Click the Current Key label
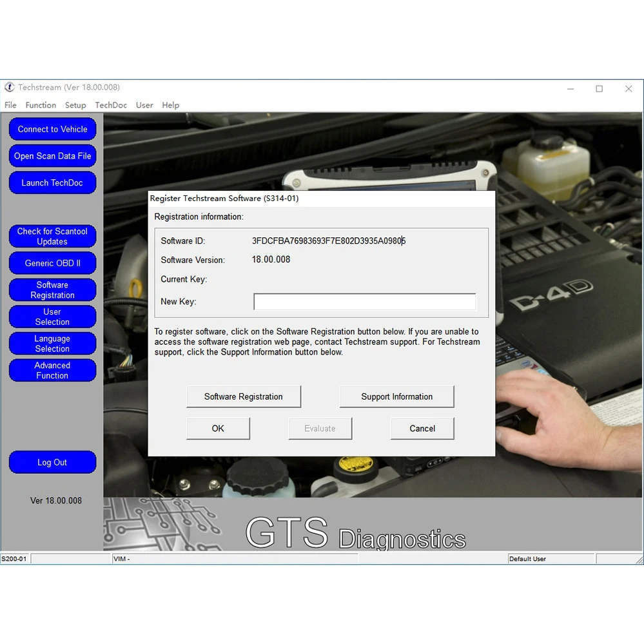The height and width of the screenshot is (644, 644). click(x=184, y=279)
